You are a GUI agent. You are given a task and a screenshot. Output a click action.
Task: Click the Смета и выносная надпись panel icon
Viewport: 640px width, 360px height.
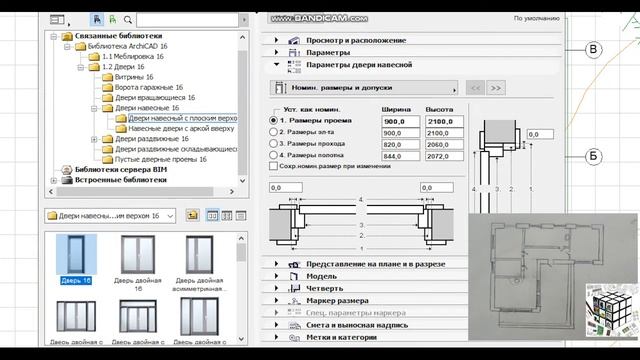(294, 325)
